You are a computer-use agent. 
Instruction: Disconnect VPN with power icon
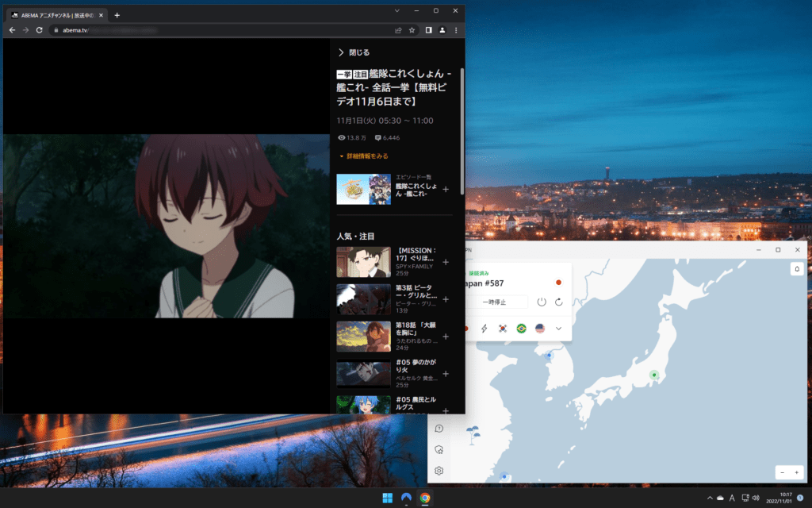point(542,302)
